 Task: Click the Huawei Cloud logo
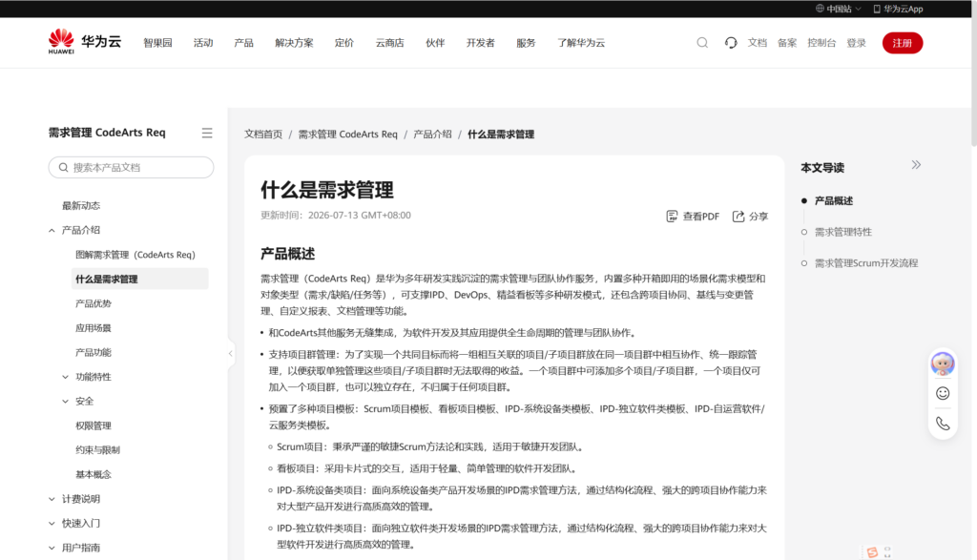coord(85,42)
